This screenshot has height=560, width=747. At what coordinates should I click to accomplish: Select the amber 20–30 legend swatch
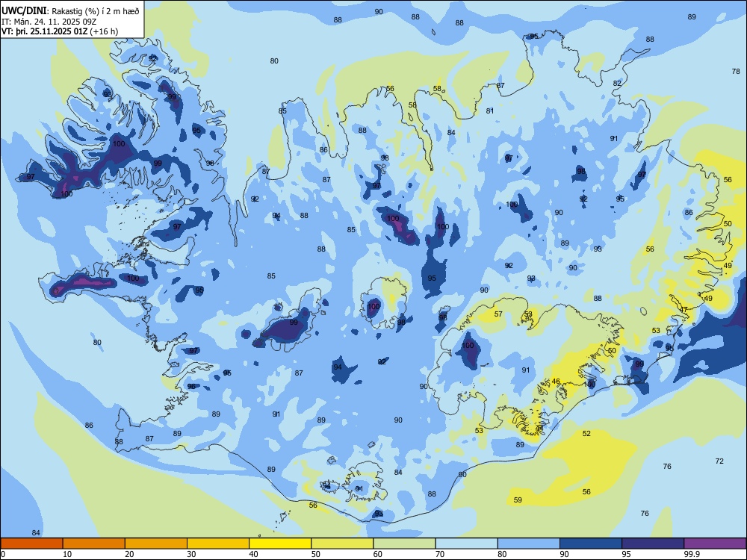tap(156, 544)
